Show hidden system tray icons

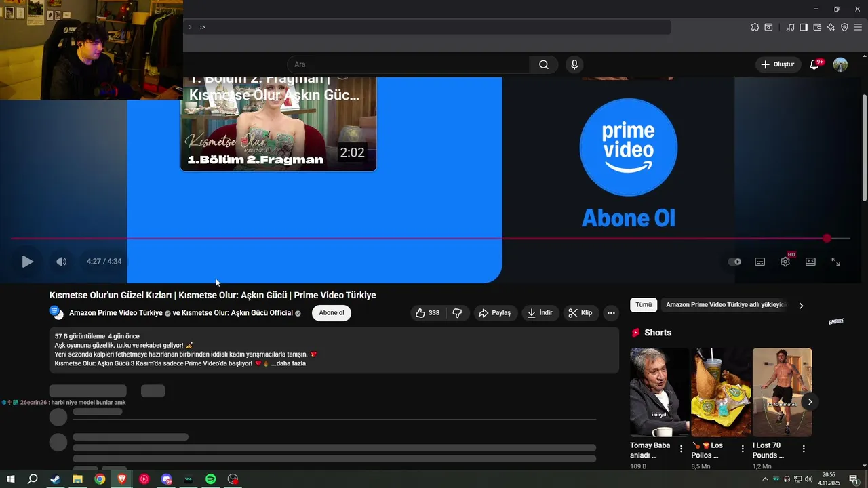pyautogui.click(x=765, y=479)
